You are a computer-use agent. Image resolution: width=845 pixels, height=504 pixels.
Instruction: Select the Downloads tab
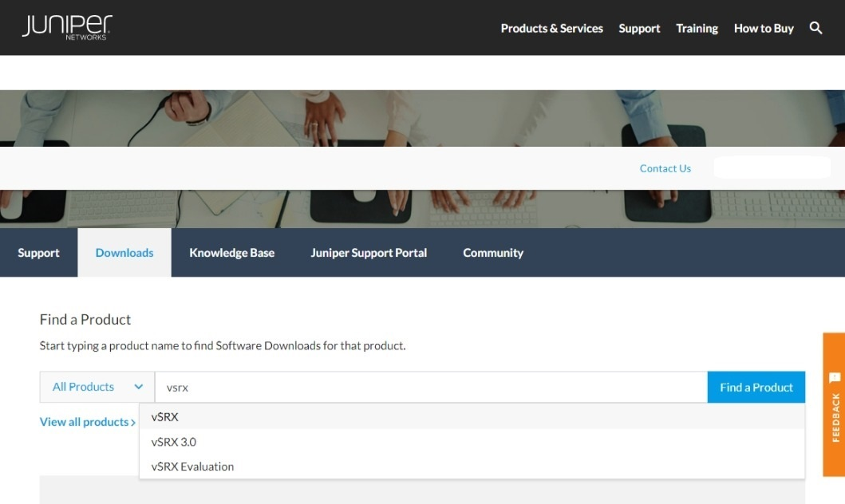pos(124,253)
